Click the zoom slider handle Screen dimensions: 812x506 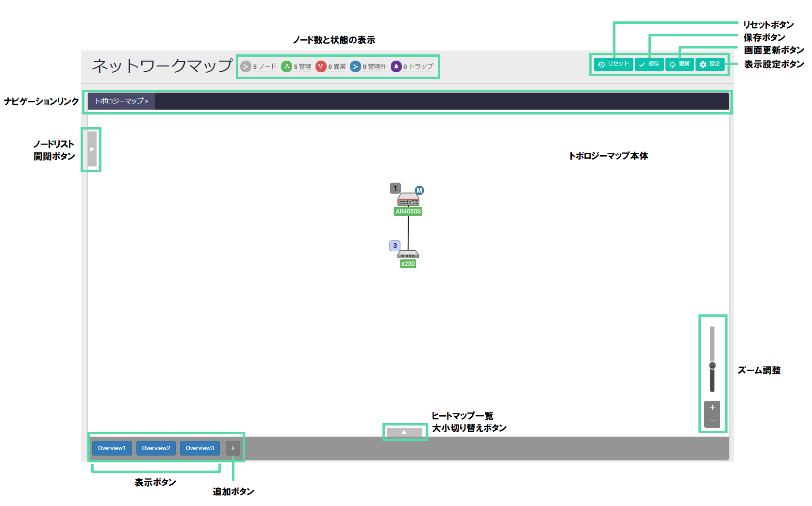tap(712, 365)
